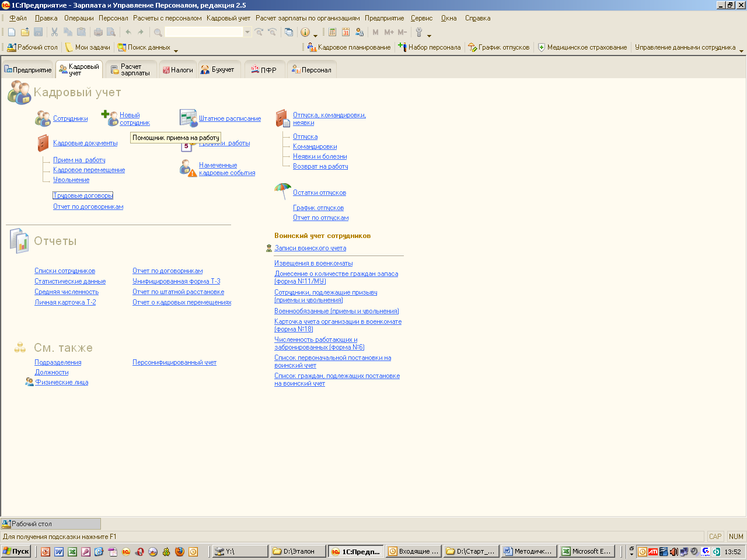
Task: Click the Рабочий стол window button at bottom
Action: point(51,524)
